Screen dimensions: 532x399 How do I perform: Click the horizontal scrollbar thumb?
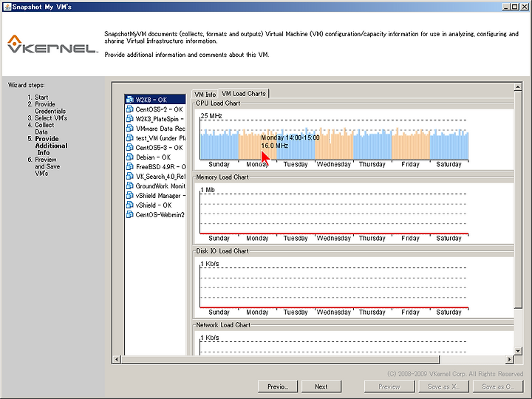[x=280, y=359]
